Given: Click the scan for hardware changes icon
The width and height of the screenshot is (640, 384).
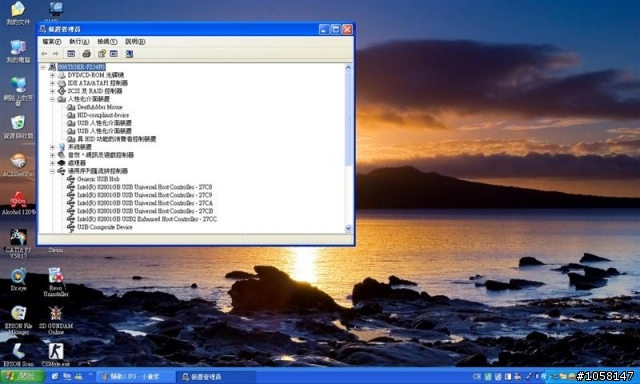Looking at the screenshot, I should point(129,54).
